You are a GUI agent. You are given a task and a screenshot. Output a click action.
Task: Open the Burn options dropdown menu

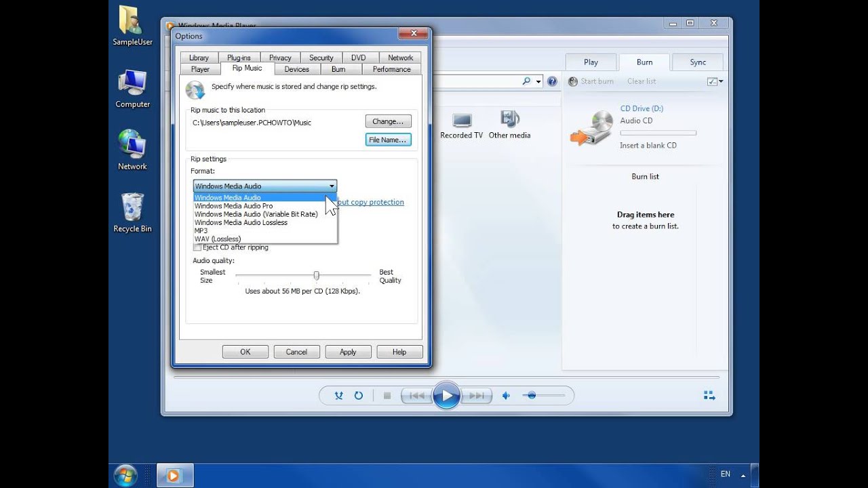coord(715,81)
